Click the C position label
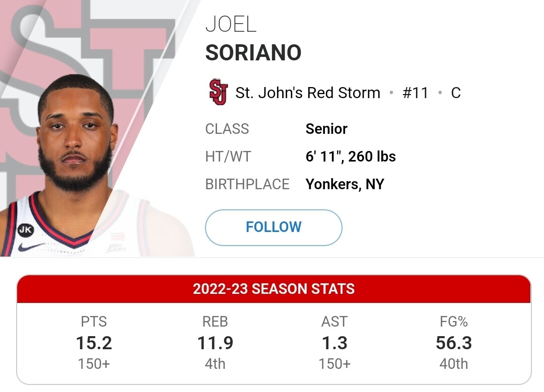Viewport: 544px width, 392px height. 456,93
